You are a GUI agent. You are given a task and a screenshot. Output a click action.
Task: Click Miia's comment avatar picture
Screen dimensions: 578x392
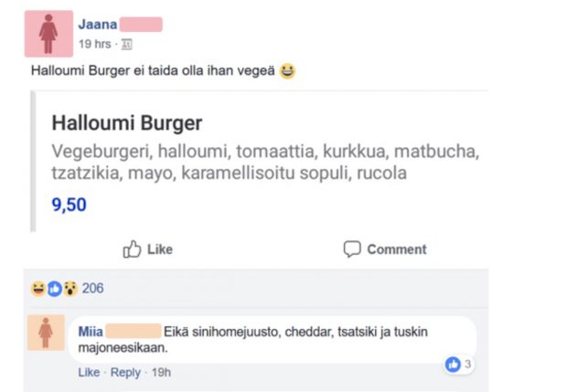[x=46, y=333]
